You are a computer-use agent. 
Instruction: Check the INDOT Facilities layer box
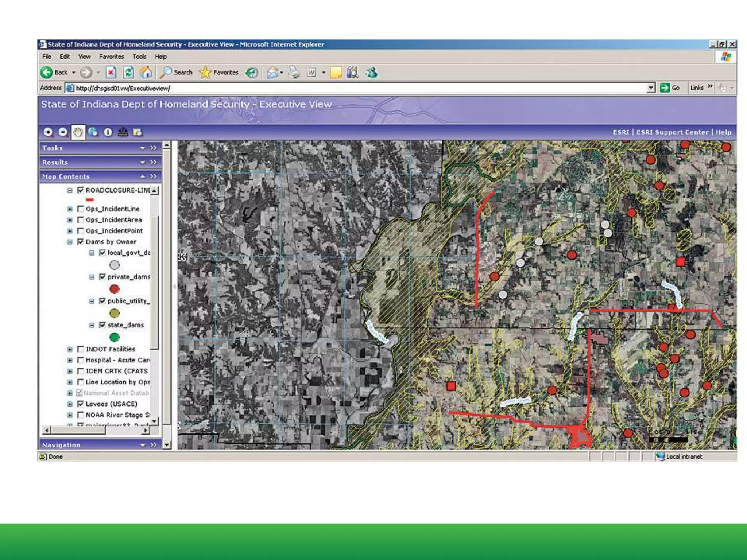coord(81,349)
